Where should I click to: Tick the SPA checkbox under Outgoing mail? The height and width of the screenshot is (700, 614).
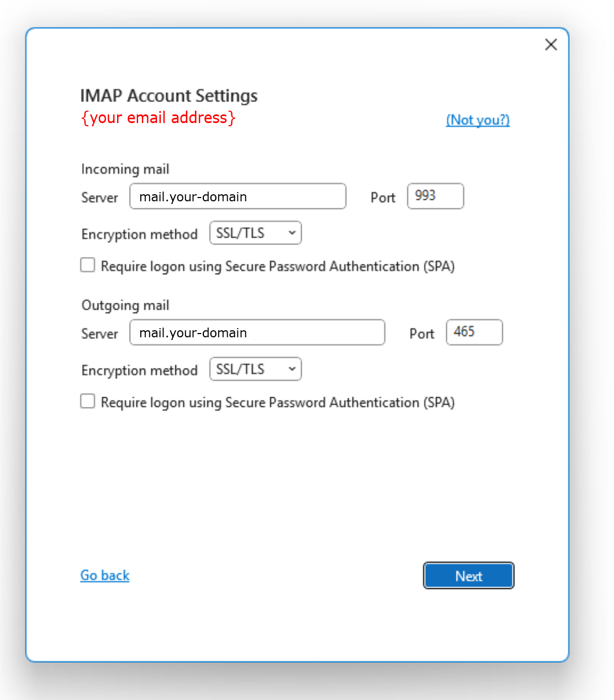(88, 401)
